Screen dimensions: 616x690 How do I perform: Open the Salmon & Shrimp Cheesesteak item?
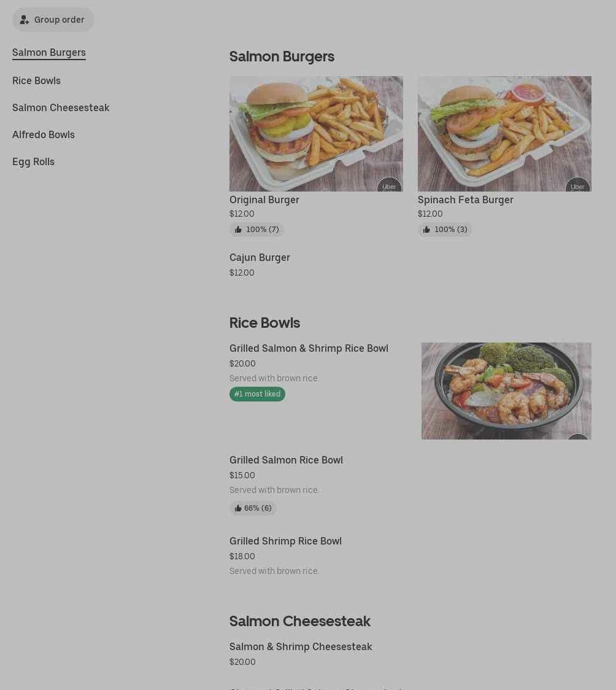(x=301, y=647)
